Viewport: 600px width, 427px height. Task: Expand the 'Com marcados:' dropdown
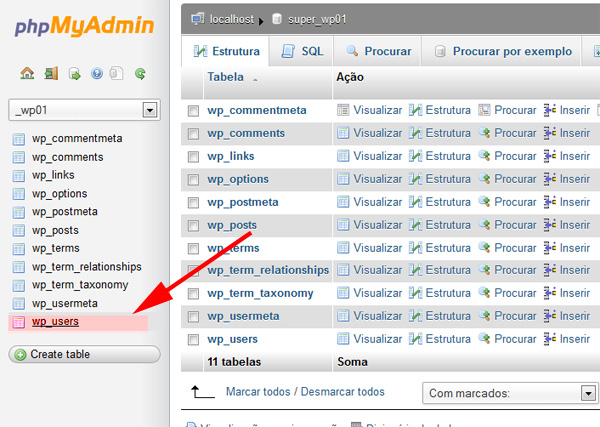point(510,393)
